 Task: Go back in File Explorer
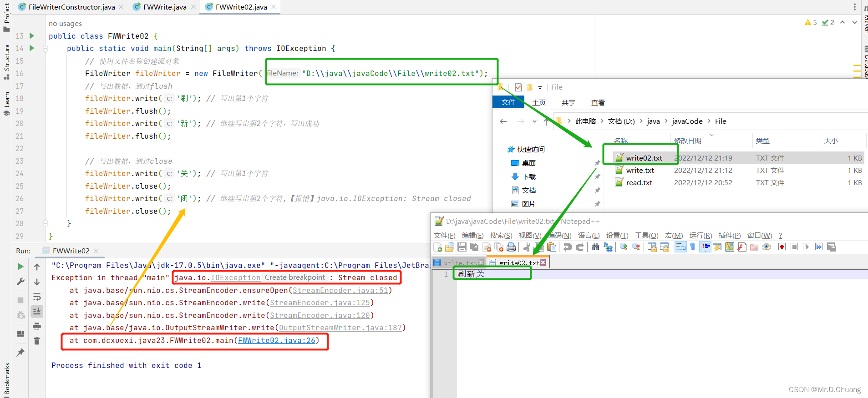(503, 121)
